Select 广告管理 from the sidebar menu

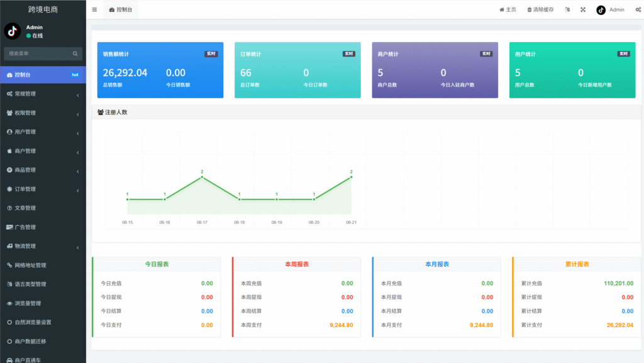pos(25,227)
